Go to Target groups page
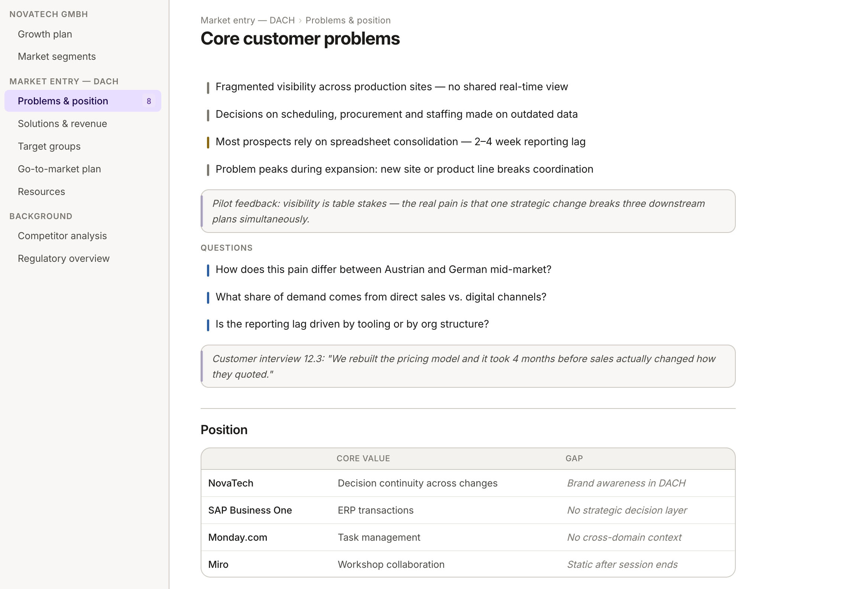 click(49, 146)
